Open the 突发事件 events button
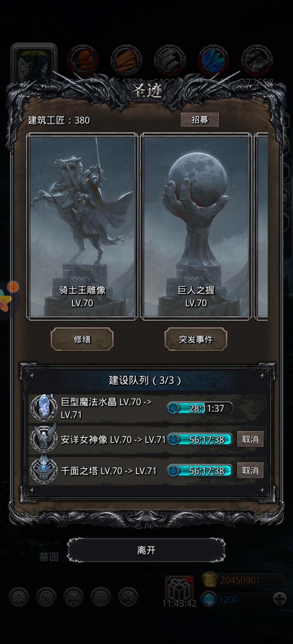Screen dimensions: 293x644 point(196,339)
